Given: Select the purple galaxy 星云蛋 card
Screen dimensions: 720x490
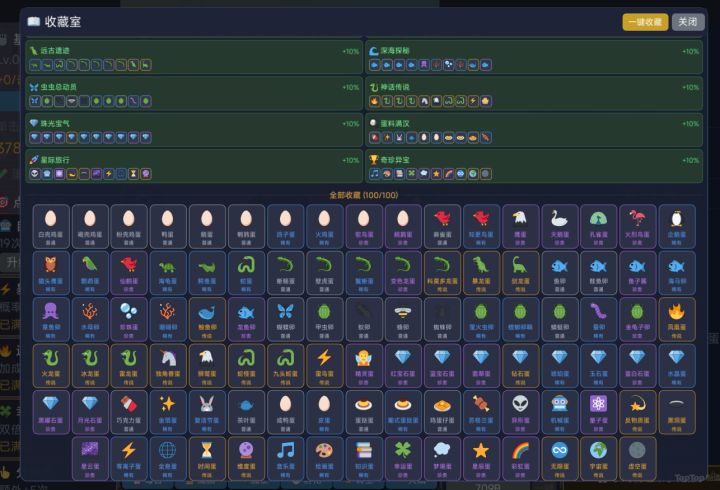Looking at the screenshot, I should coord(90,458).
